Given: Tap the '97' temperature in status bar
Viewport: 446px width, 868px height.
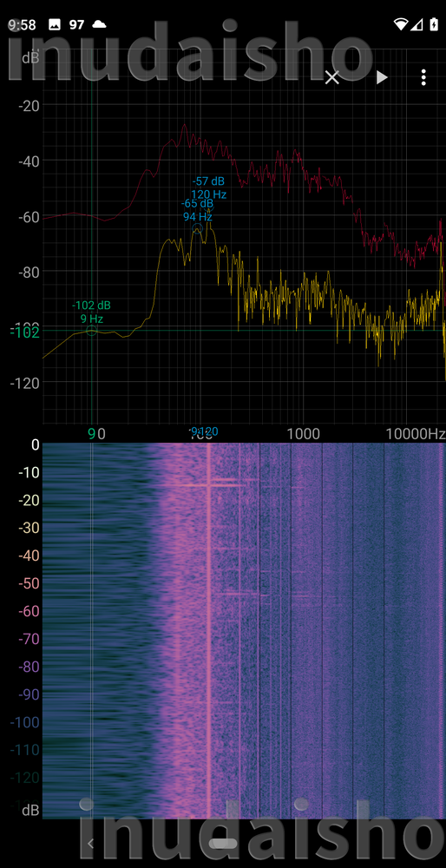Looking at the screenshot, I should coord(76,24).
